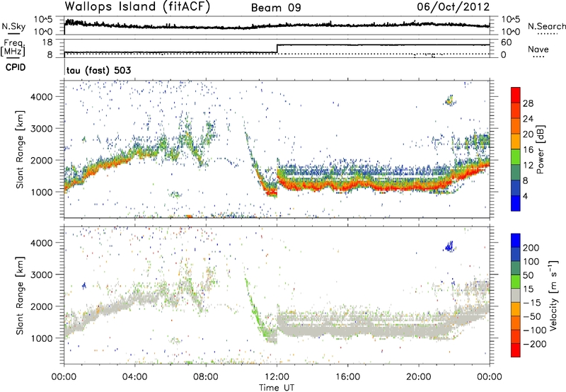This screenshot has width=566, height=392.
Task: Click the '28' power colorbar value
Action: click(528, 103)
